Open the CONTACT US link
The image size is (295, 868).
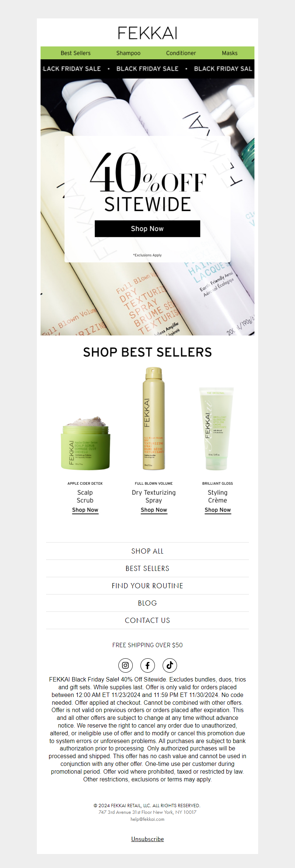click(147, 620)
